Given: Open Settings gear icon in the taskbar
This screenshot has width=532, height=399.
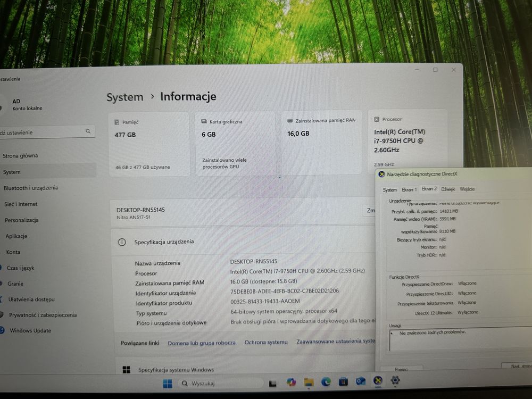Looking at the screenshot, I should tap(395, 380).
